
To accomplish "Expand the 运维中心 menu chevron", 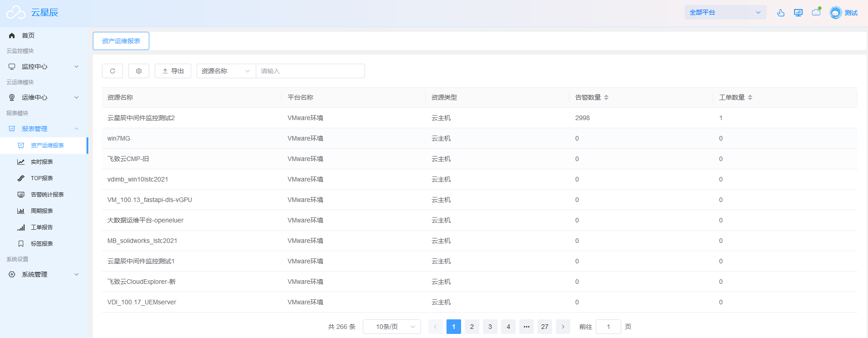I will pyautogui.click(x=76, y=97).
